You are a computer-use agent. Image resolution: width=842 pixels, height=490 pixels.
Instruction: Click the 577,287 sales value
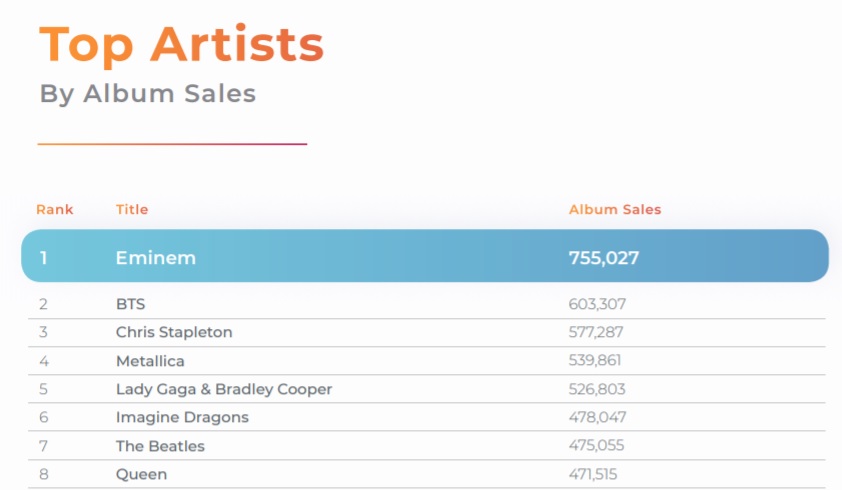click(596, 332)
